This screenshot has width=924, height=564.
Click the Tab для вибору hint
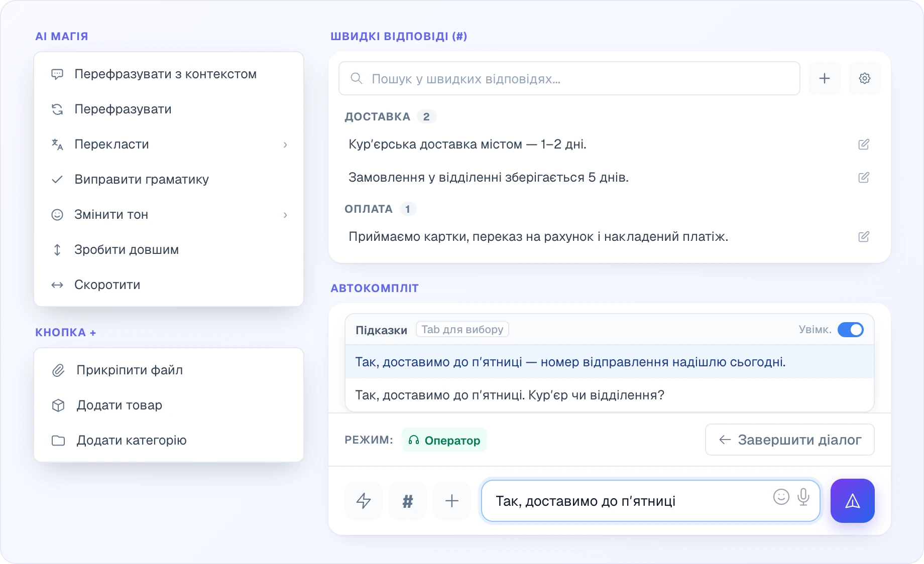click(x=463, y=329)
